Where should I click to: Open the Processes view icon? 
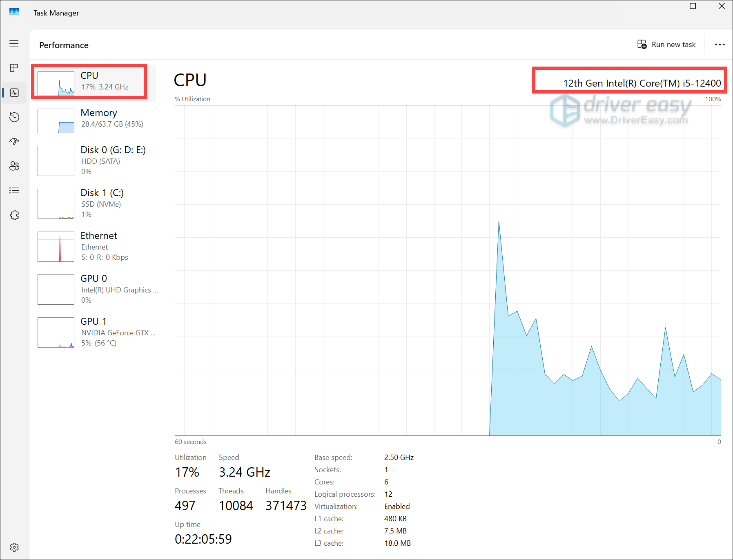[x=14, y=68]
